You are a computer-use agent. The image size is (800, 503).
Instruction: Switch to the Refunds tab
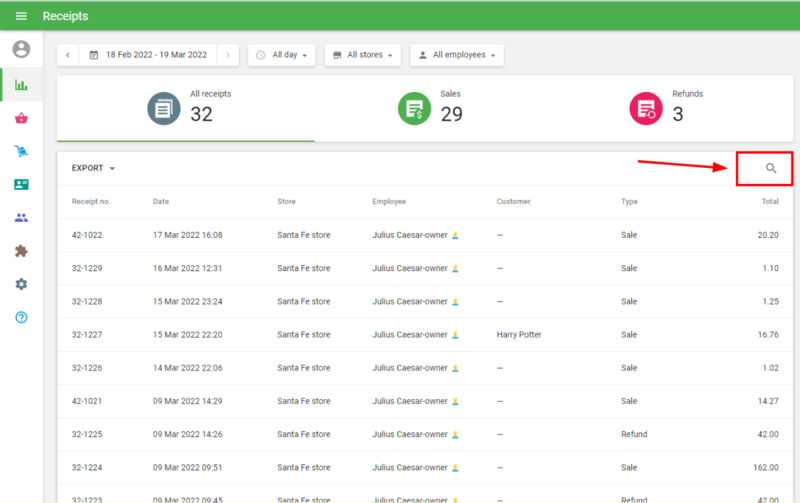[672, 108]
